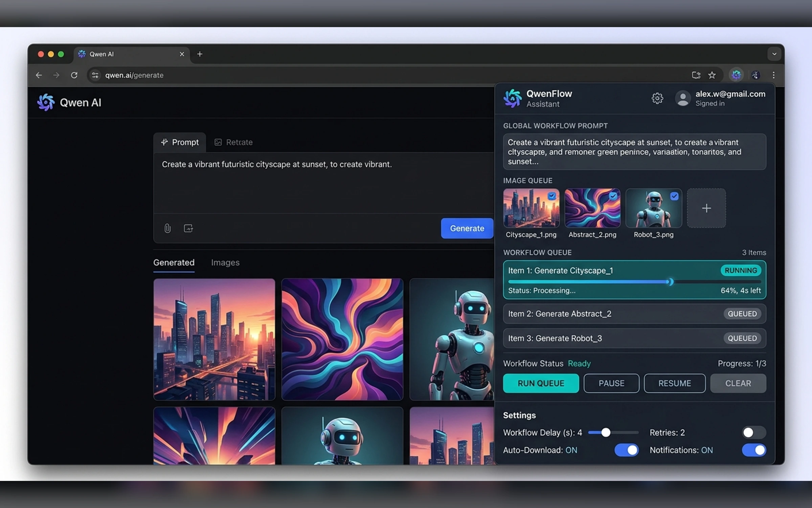Turn off the Auto-Download toggle

tap(626, 450)
